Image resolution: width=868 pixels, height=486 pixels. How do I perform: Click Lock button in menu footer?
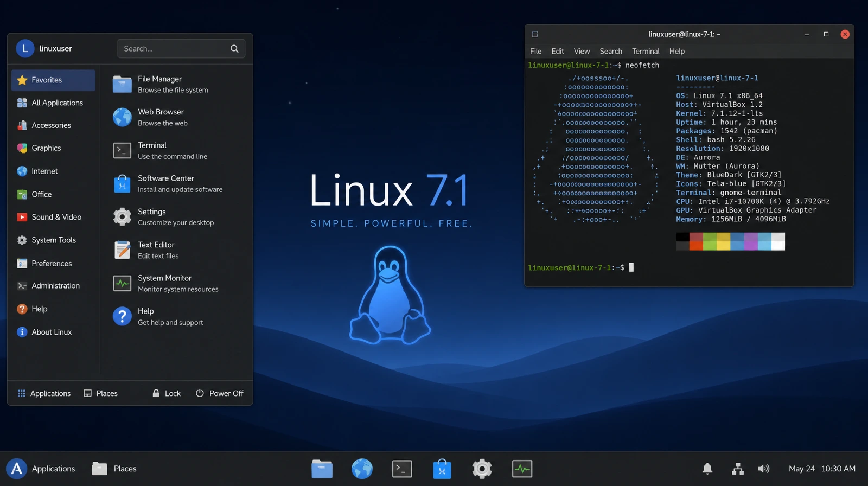[167, 393]
